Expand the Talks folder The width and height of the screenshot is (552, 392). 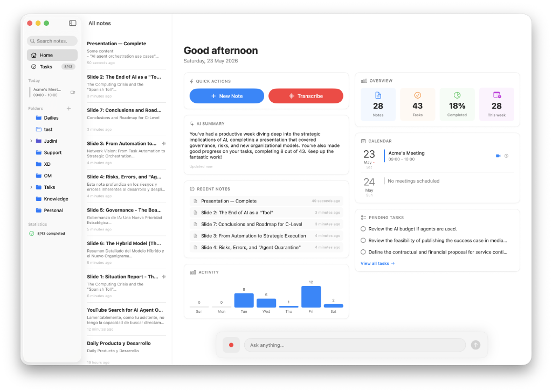(x=31, y=187)
